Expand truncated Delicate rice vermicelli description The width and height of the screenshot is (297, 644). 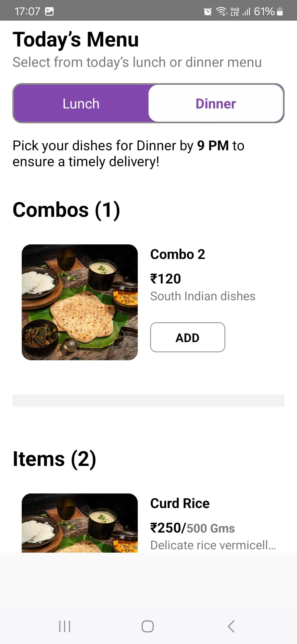click(x=213, y=545)
